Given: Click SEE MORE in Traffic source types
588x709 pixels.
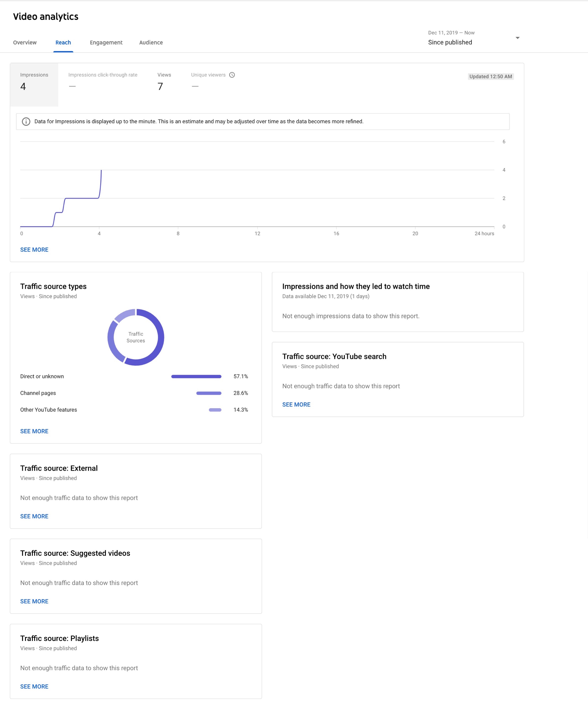Looking at the screenshot, I should [x=34, y=431].
